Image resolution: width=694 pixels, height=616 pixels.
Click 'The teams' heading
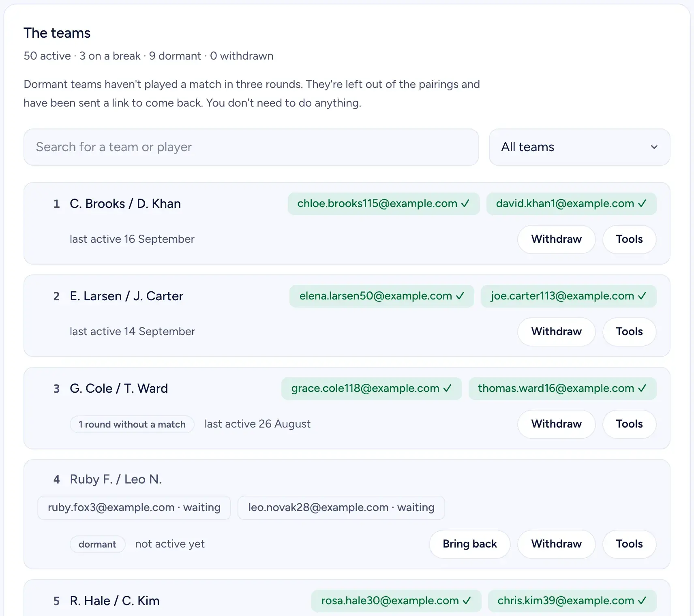tap(57, 33)
